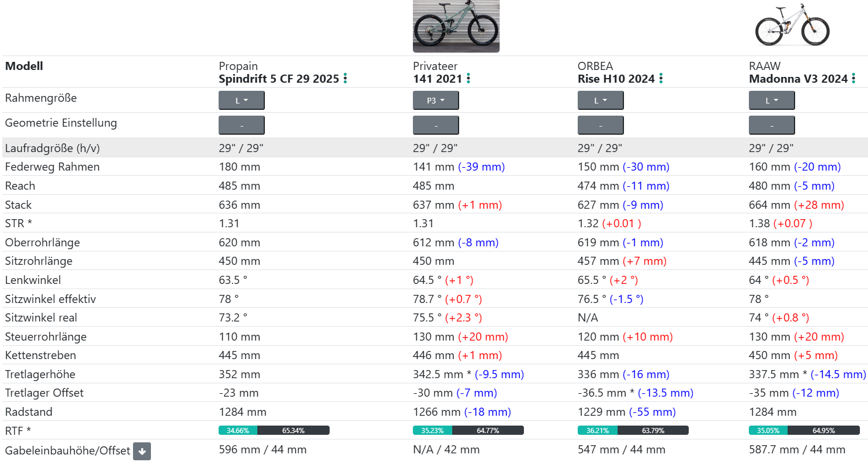This screenshot has height=462, width=868.
Task: Change frame size for ORBEA Rise H10
Action: [x=600, y=100]
